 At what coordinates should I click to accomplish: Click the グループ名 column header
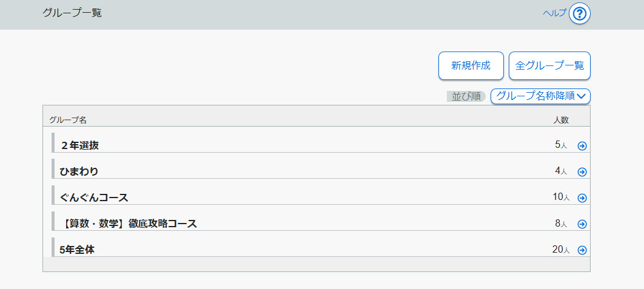click(68, 120)
